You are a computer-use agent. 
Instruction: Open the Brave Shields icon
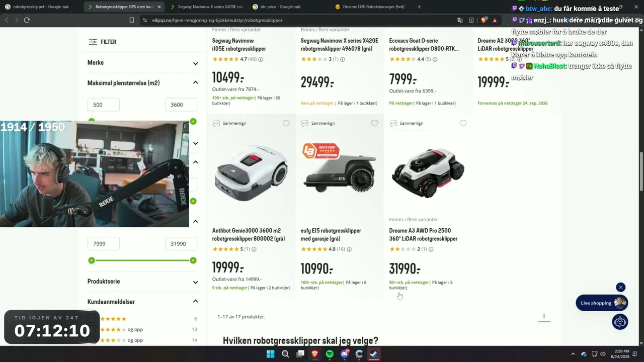484,20
